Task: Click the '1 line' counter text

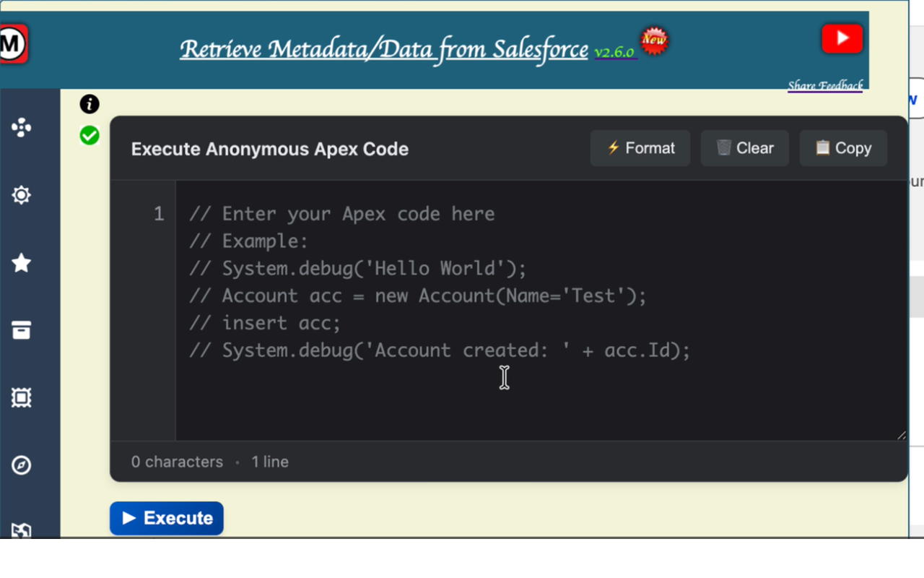Action: (270, 462)
